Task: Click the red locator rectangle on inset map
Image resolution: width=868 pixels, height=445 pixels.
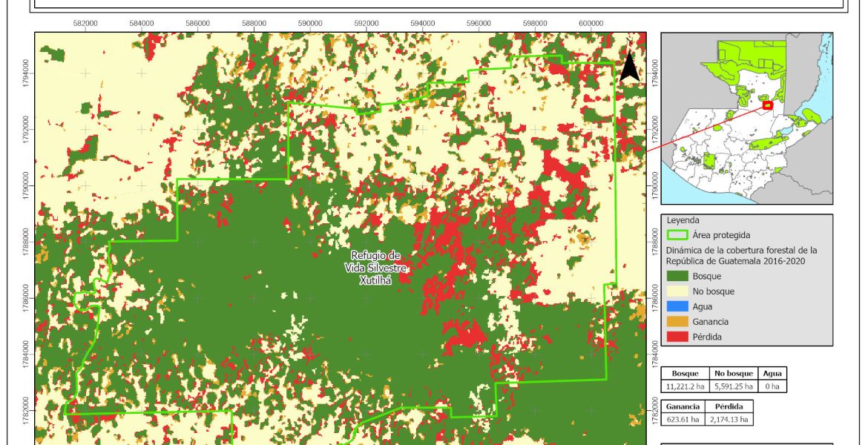Action: click(767, 106)
